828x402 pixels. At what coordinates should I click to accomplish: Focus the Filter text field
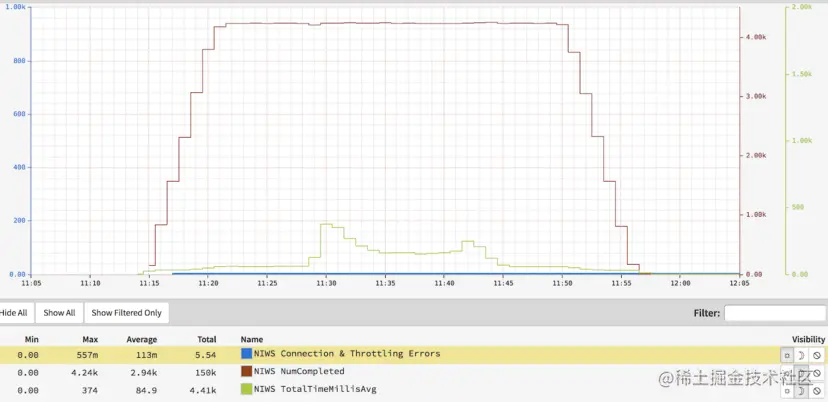(775, 313)
